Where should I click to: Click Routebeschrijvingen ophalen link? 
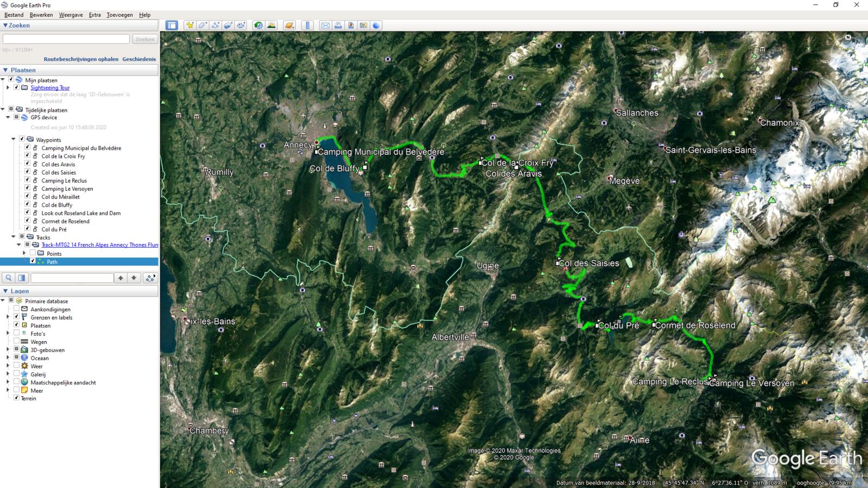tap(81, 59)
